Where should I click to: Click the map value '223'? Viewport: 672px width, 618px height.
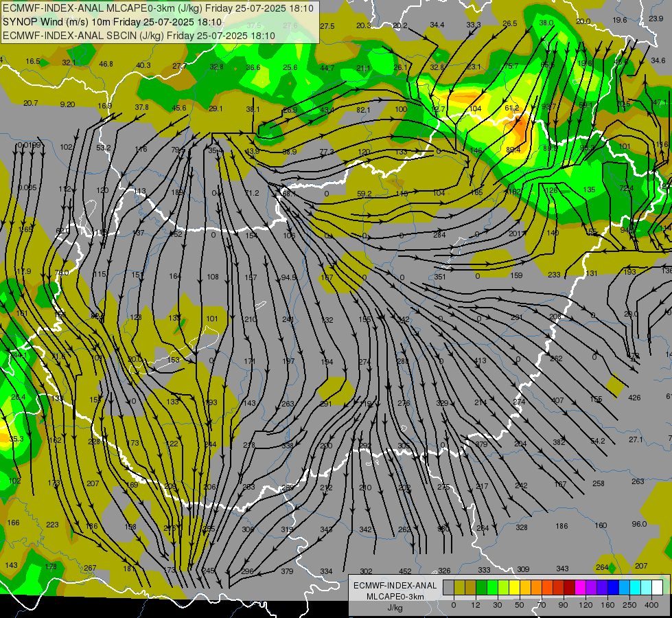[x=52, y=525]
